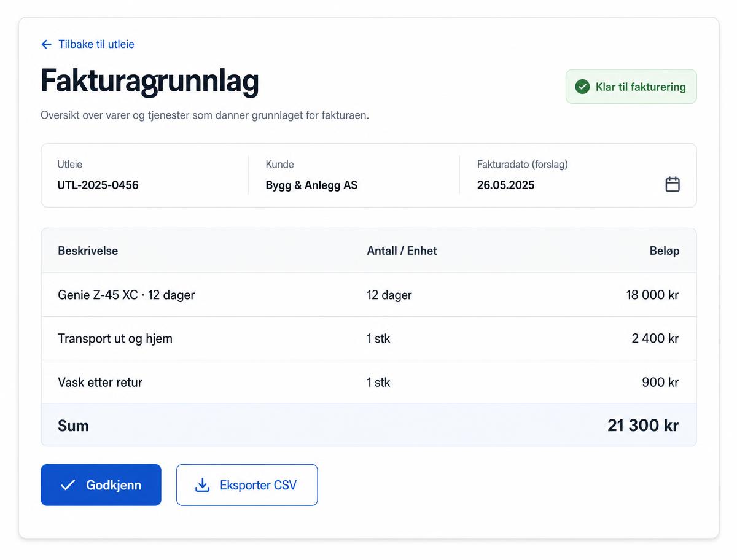Click the Utleie number UTL-2025-0456
The image size is (737, 560).
point(98,185)
